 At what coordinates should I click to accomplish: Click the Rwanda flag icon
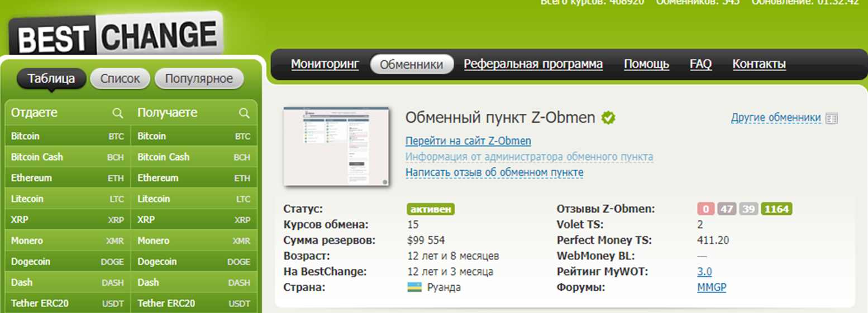point(414,288)
